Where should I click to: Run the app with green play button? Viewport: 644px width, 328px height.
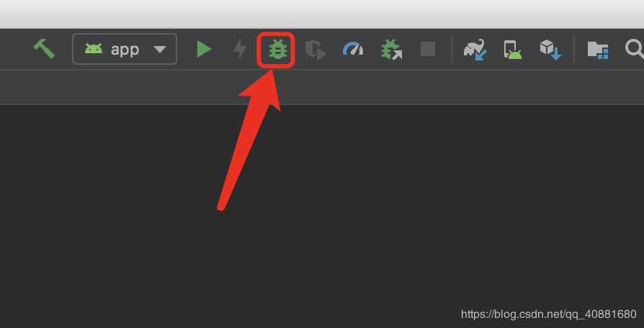point(204,49)
